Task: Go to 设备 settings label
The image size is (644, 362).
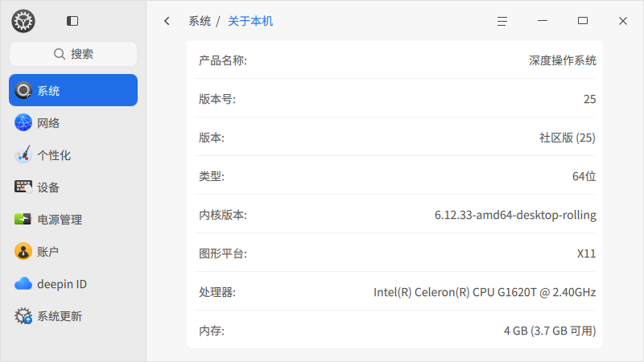Action: (48, 187)
